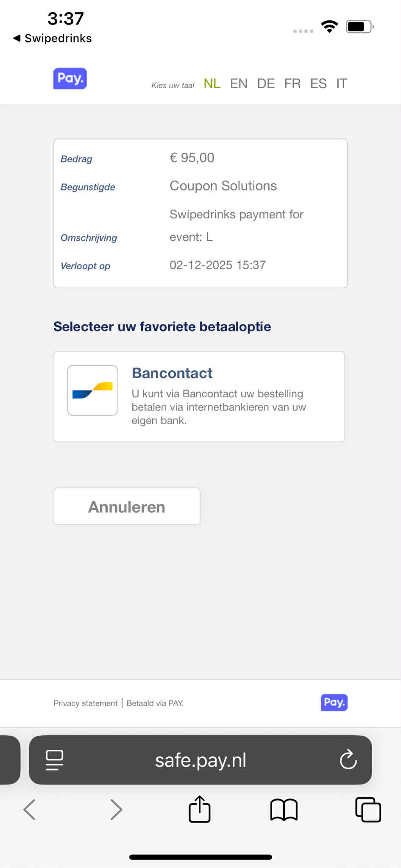Tap the Pay. logo in header
Viewport: 401px width, 868px height.
point(70,78)
